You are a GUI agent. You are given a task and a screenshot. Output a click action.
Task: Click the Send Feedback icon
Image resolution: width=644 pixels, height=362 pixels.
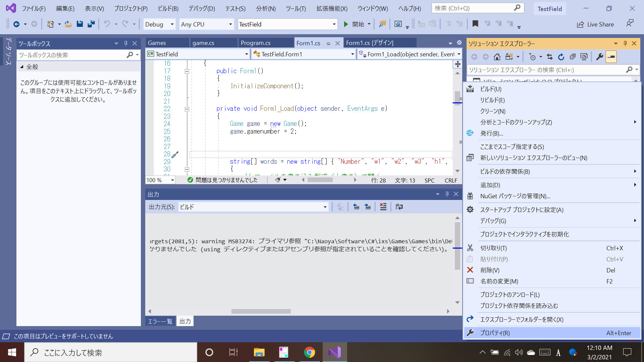click(630, 23)
